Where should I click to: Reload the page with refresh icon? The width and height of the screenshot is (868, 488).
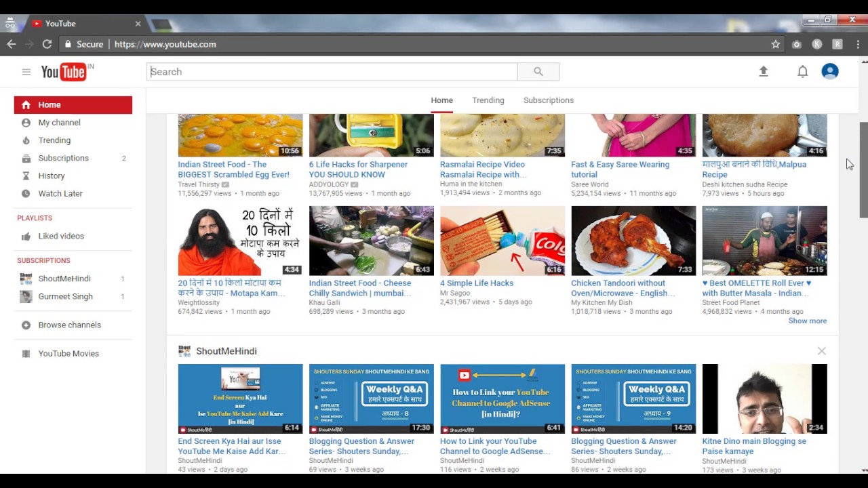point(47,44)
